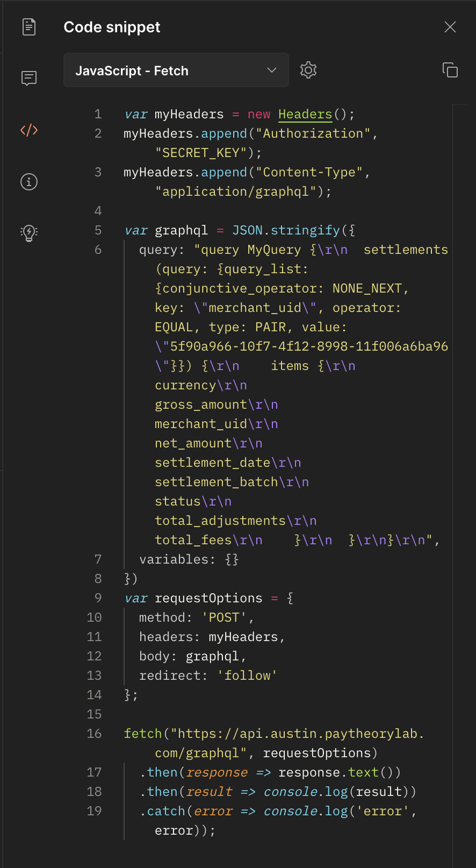476x868 pixels.
Task: Click requestOptions declaration on line 9
Action: point(208,598)
